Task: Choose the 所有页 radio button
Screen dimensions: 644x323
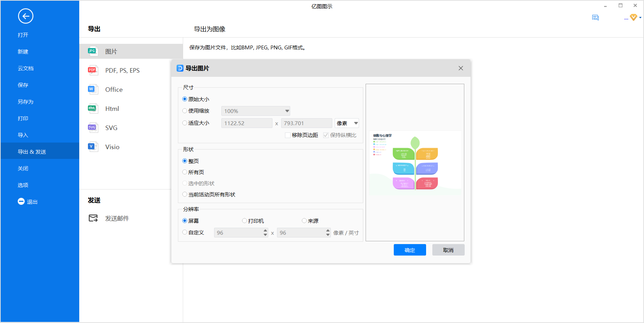Action: pyautogui.click(x=185, y=172)
